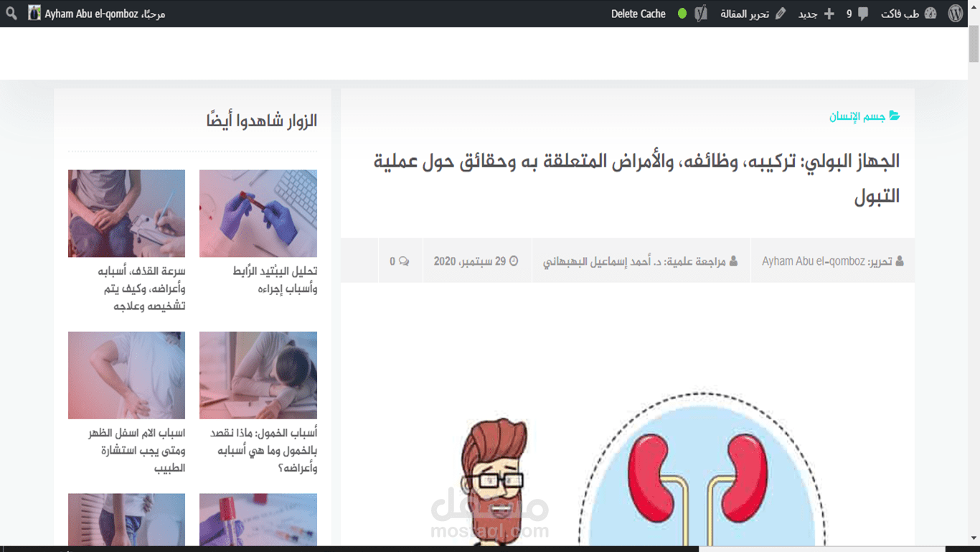Click the green SEO status dot
The width and height of the screenshot is (980, 552).
pos(682,14)
